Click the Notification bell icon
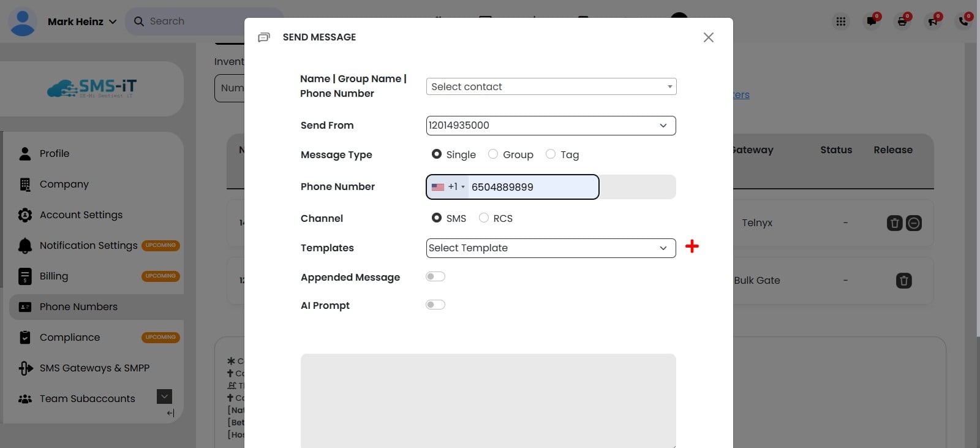Screen dimensions: 980x448 pyautogui.click(x=25, y=246)
